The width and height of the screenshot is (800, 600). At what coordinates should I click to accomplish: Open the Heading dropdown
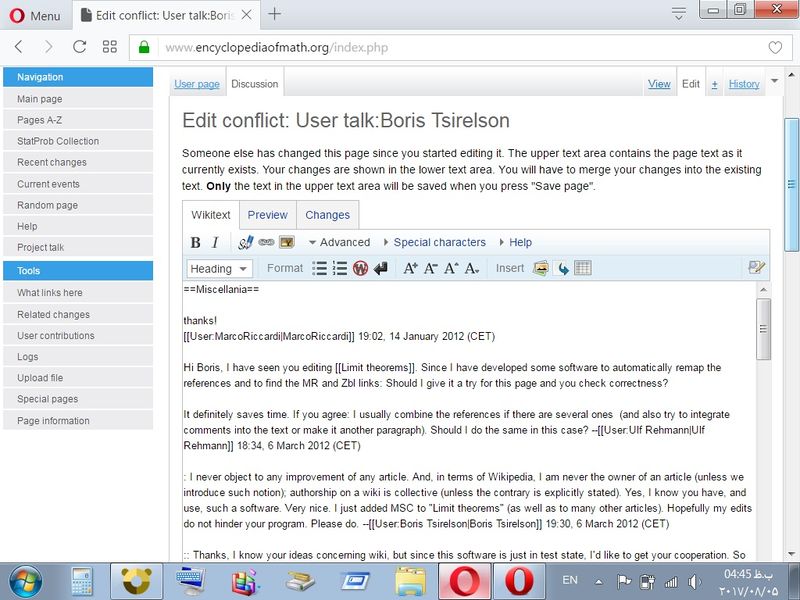pyautogui.click(x=219, y=268)
